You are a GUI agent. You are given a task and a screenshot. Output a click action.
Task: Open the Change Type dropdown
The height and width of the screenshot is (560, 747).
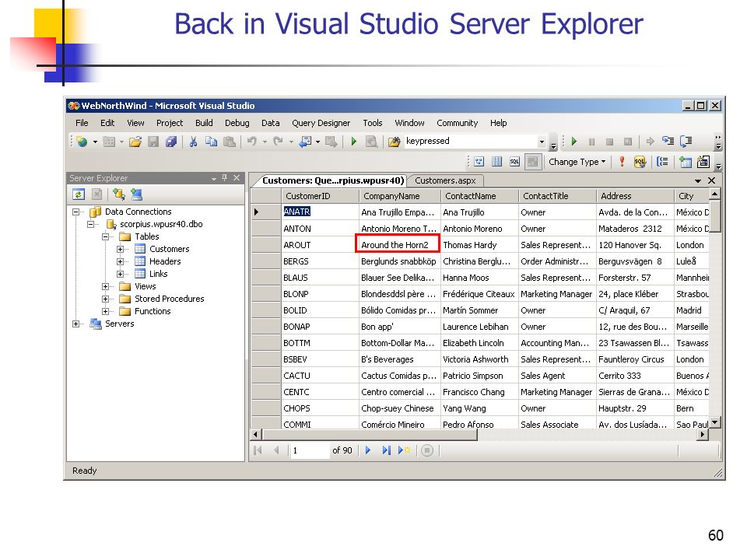[x=577, y=162]
